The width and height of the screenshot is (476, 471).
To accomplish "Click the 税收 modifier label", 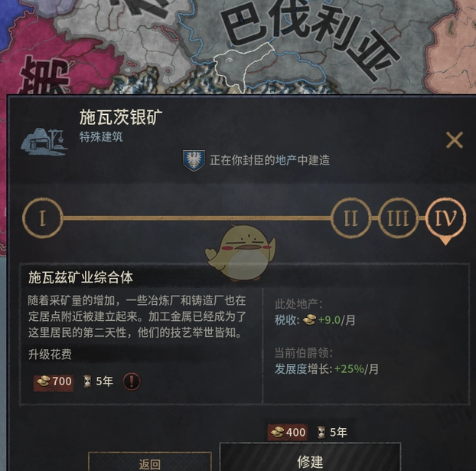I will pos(287,320).
